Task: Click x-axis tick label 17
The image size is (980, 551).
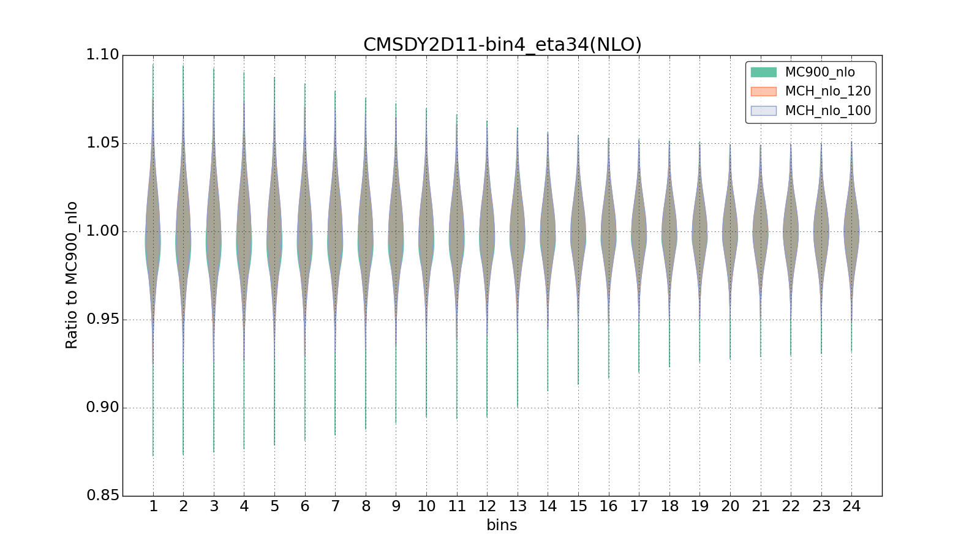Action: click(x=639, y=506)
